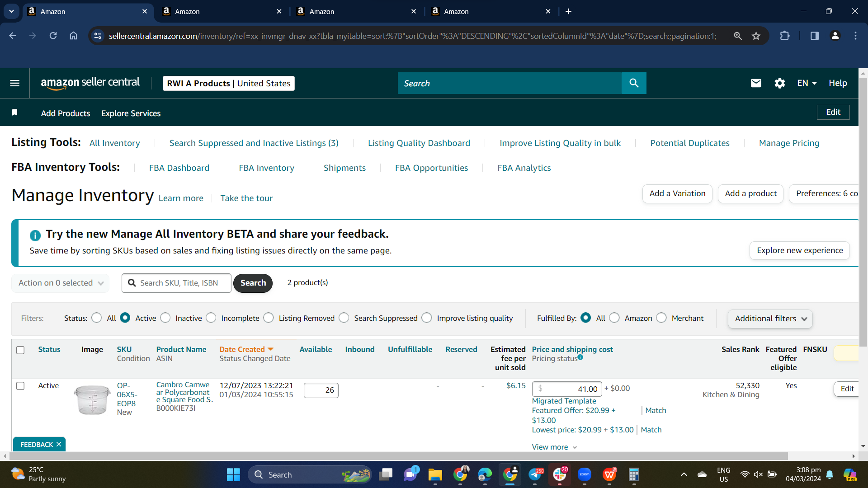868x488 pixels.
Task: Sort by the Date Created column
Action: [246, 349]
